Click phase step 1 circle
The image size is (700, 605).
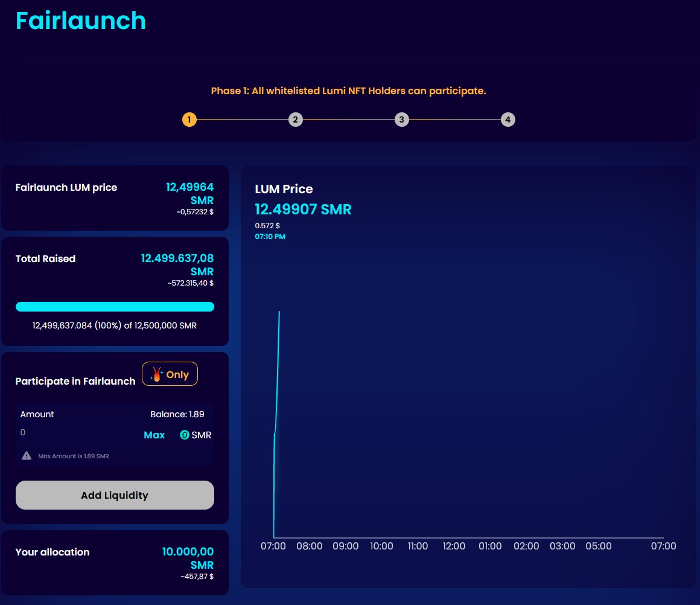(189, 120)
